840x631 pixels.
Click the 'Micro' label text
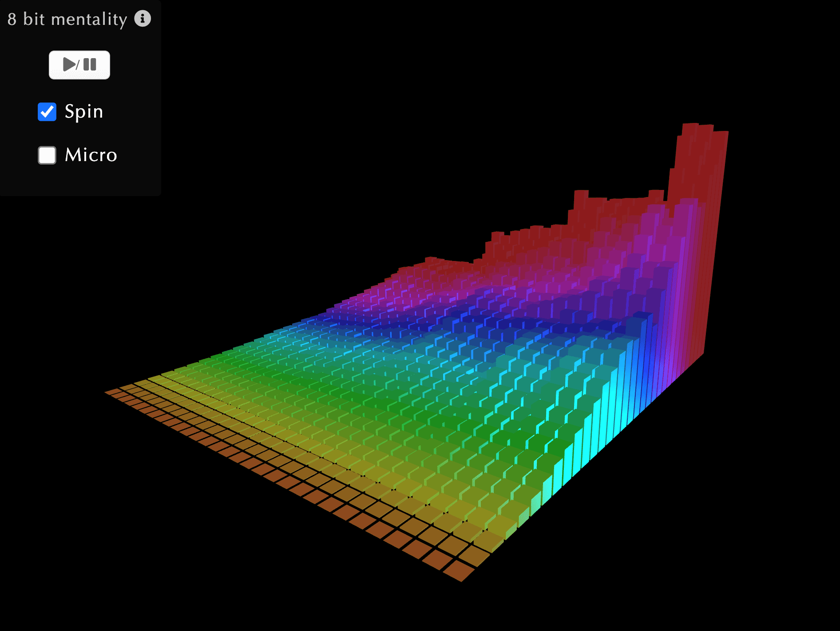(91, 155)
